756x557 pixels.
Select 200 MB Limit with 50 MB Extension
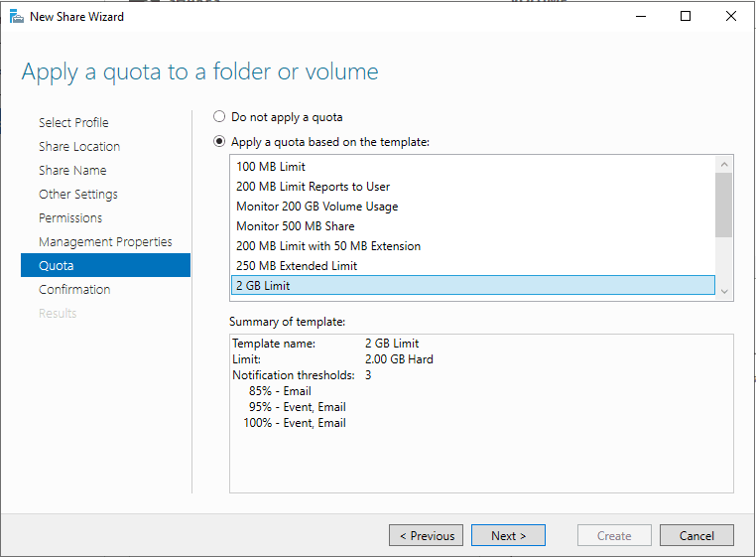[328, 246]
